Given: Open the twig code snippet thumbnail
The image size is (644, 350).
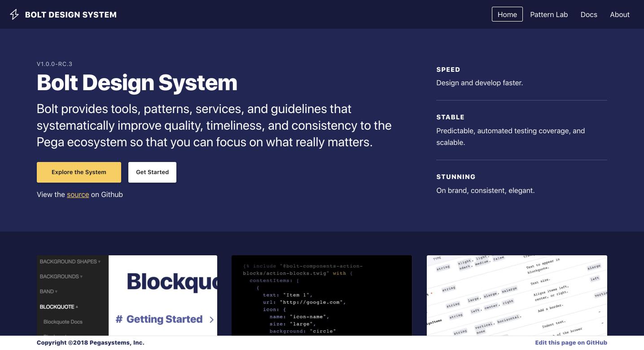Looking at the screenshot, I should click(x=322, y=296).
